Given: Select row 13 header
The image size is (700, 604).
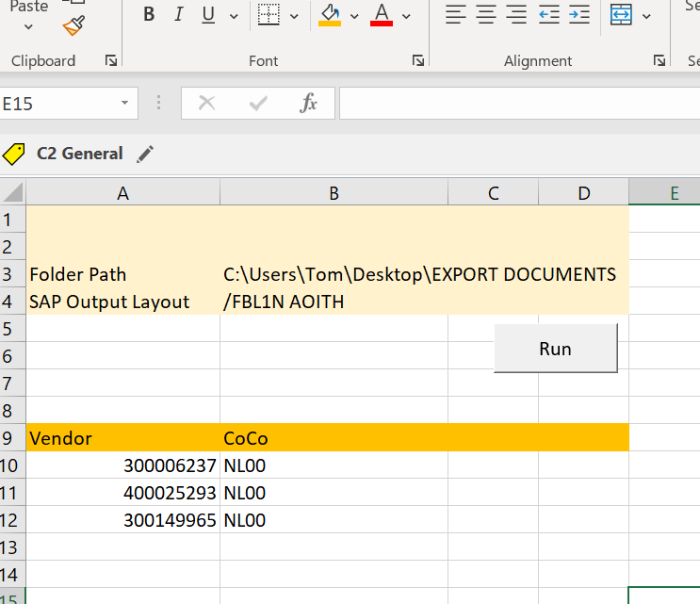Looking at the screenshot, I should click(12, 547).
